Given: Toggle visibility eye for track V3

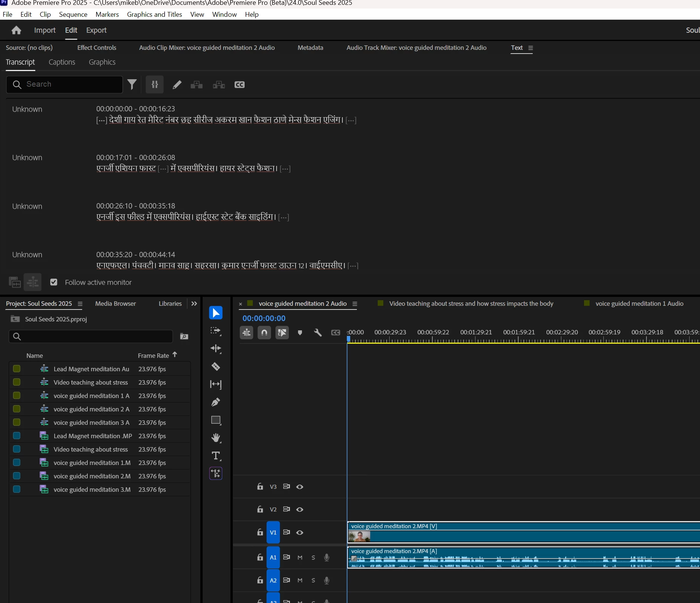Looking at the screenshot, I should click(300, 487).
